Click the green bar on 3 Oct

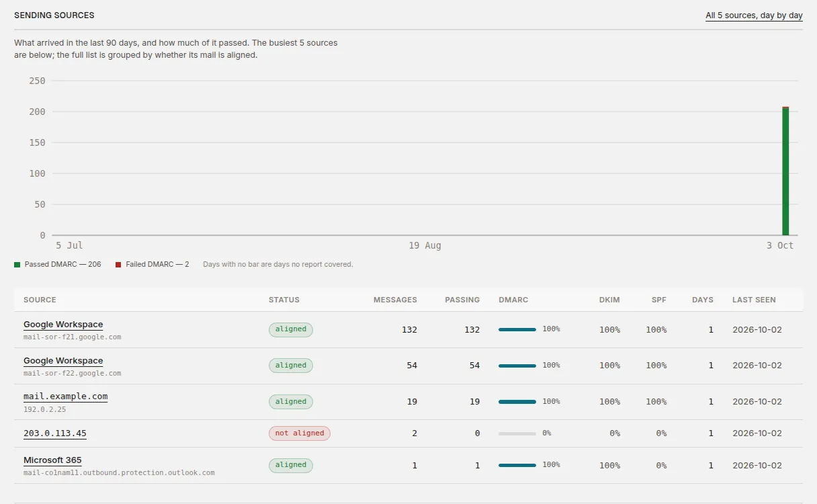click(x=785, y=171)
